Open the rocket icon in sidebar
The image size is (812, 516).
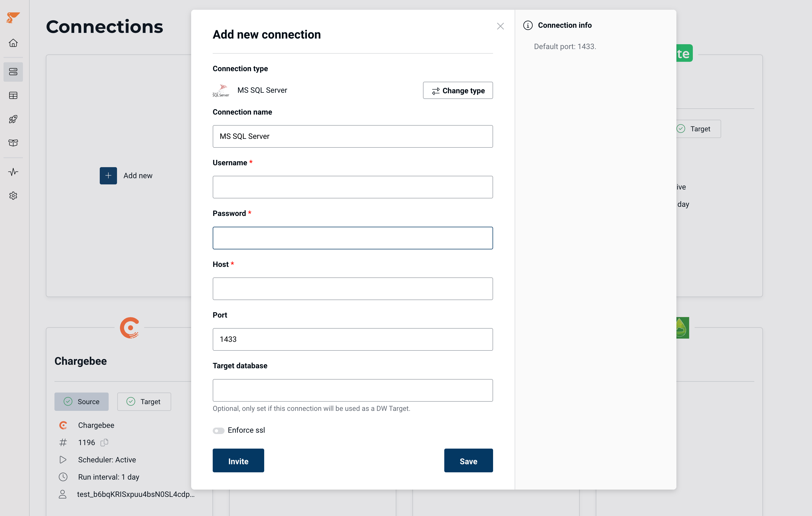tap(13, 119)
